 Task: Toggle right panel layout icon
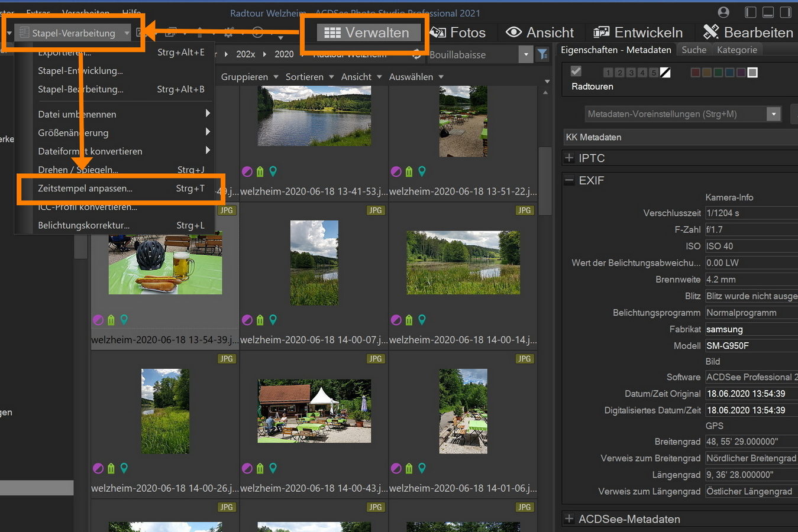click(x=786, y=12)
